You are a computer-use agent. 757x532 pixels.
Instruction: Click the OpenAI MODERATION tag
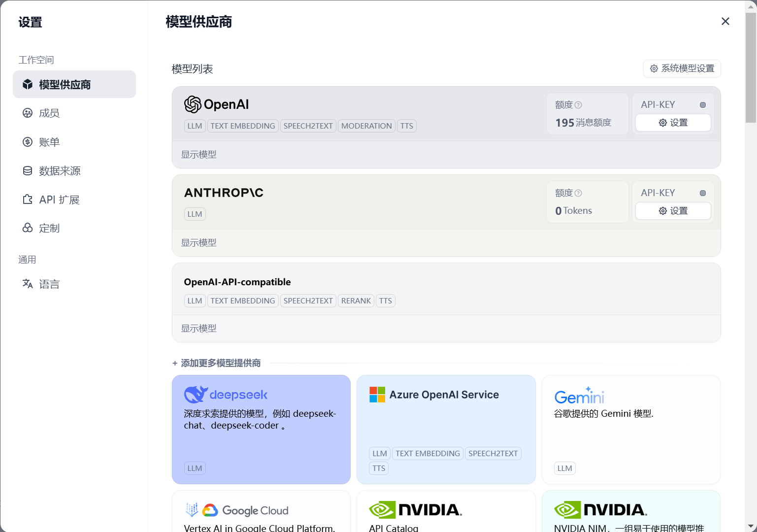click(x=366, y=126)
